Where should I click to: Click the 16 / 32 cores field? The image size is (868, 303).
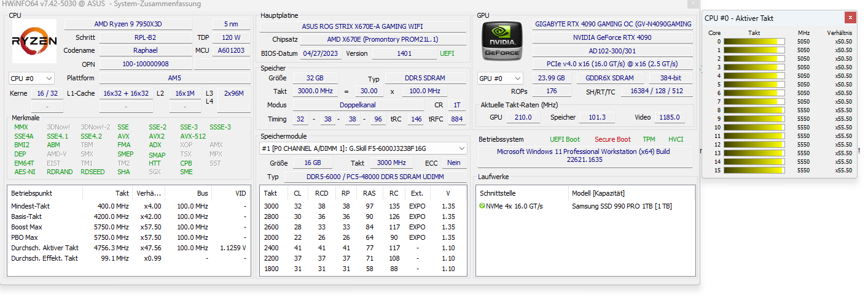coord(47,93)
